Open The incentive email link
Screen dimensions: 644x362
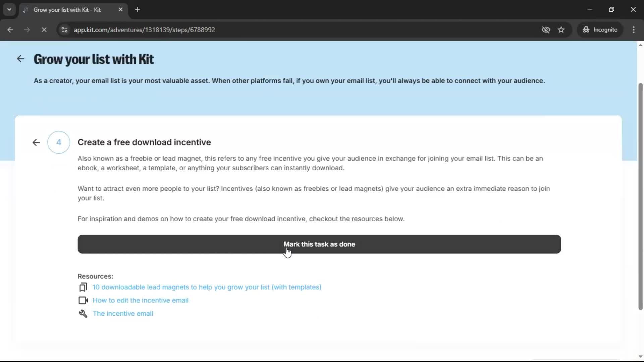pyautogui.click(x=123, y=313)
